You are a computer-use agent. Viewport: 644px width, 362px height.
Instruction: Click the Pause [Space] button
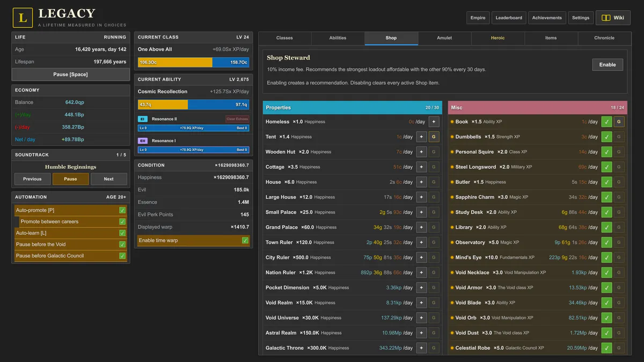tap(70, 75)
